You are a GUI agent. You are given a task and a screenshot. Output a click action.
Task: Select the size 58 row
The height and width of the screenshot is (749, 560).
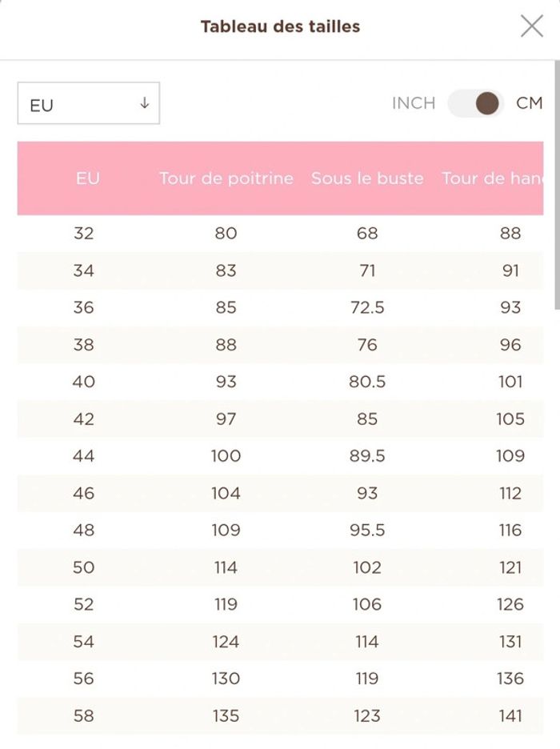[280, 715]
